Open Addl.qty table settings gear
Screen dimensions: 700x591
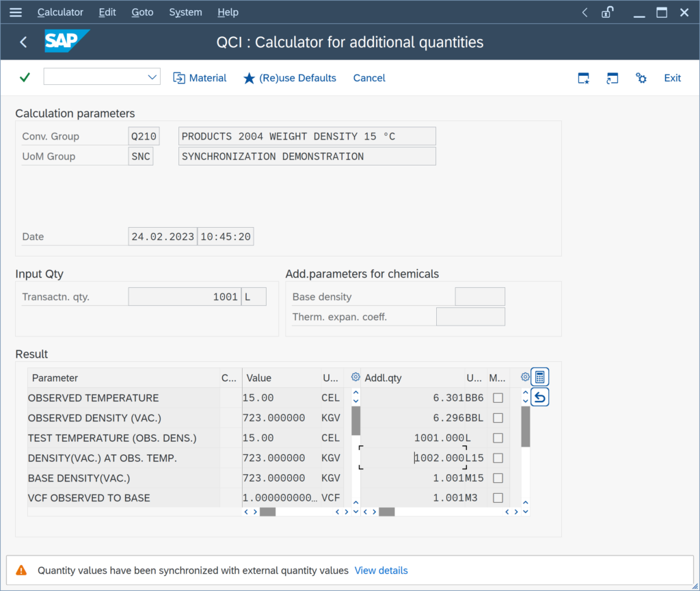525,377
